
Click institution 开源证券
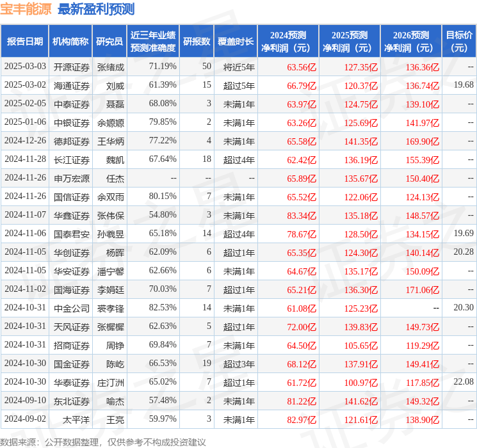72,67
